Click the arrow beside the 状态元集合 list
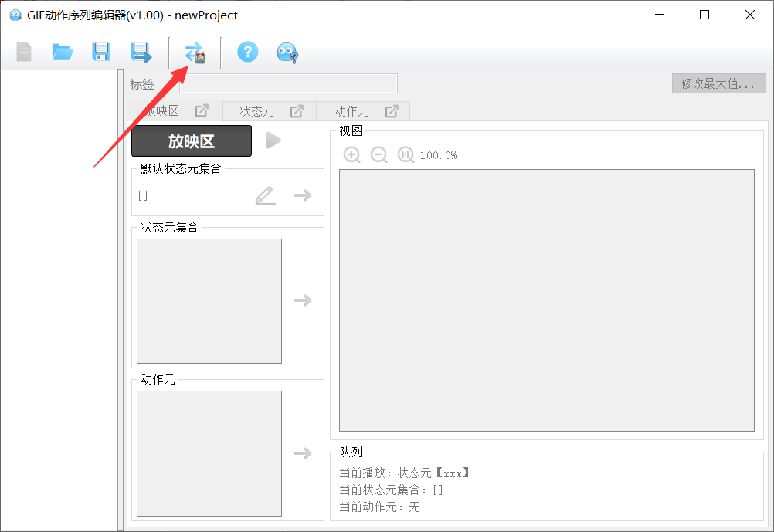The height and width of the screenshot is (532, 774). pyautogui.click(x=303, y=300)
